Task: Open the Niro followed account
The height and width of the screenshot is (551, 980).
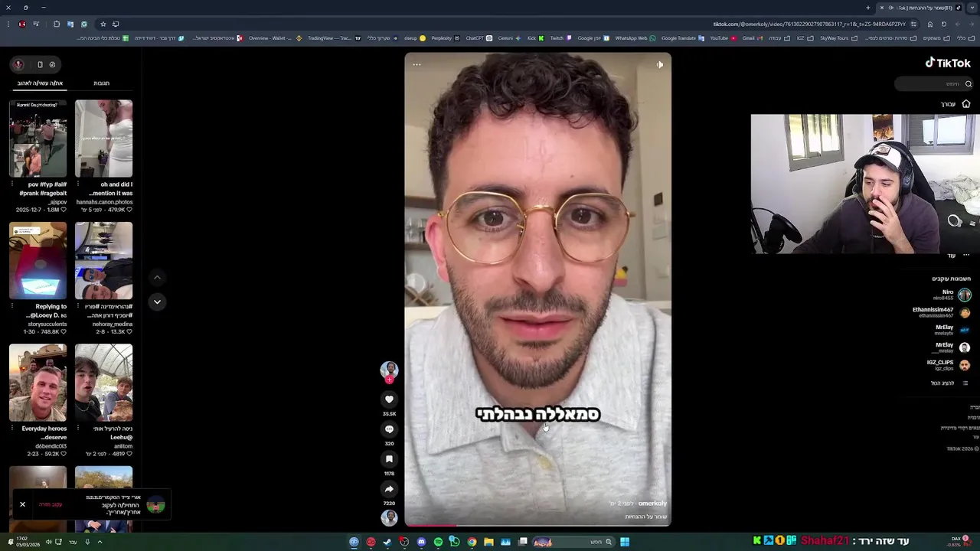Action: click(946, 295)
